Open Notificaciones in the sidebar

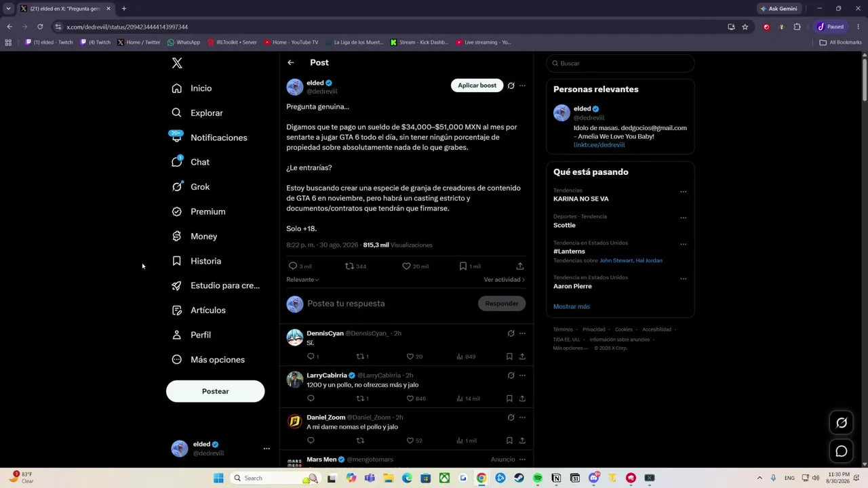coord(210,138)
